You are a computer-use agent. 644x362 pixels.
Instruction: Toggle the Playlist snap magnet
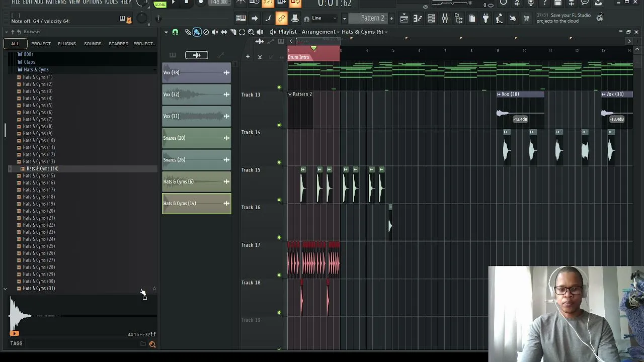[x=175, y=32]
